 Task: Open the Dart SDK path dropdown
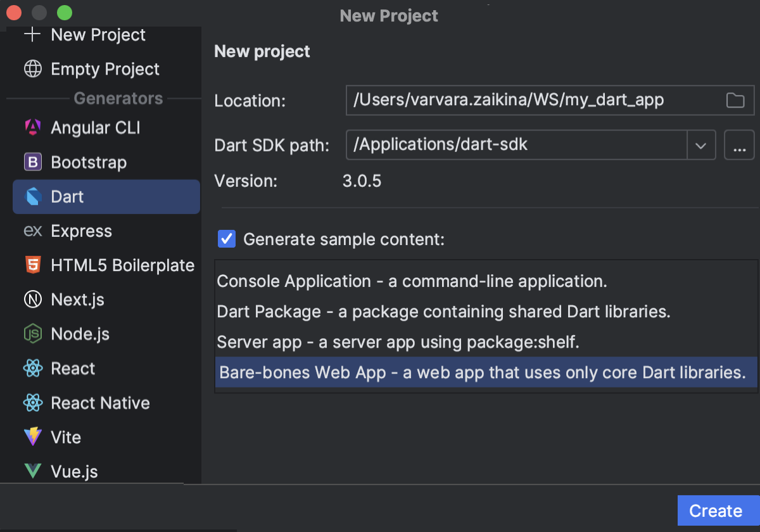[x=701, y=145]
